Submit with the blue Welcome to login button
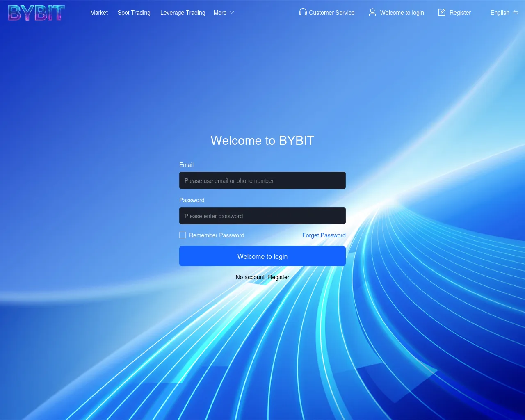This screenshot has height=420, width=525. [x=262, y=256]
